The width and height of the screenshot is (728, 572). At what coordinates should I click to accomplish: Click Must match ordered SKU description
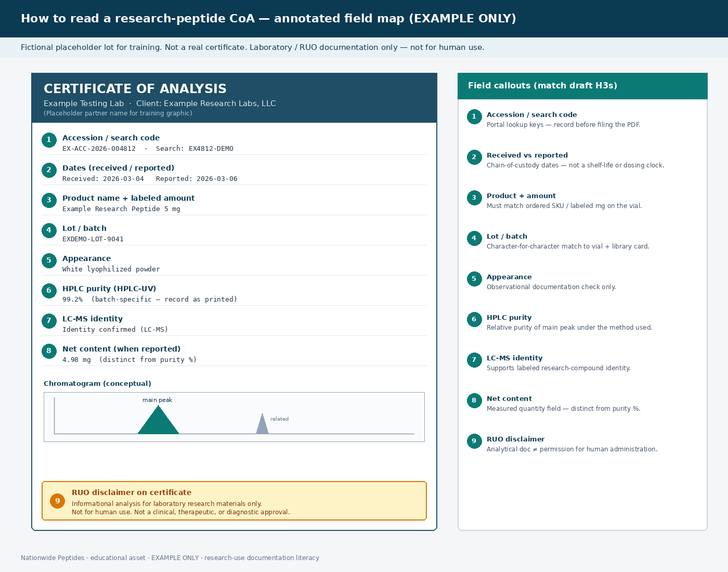tap(564, 206)
